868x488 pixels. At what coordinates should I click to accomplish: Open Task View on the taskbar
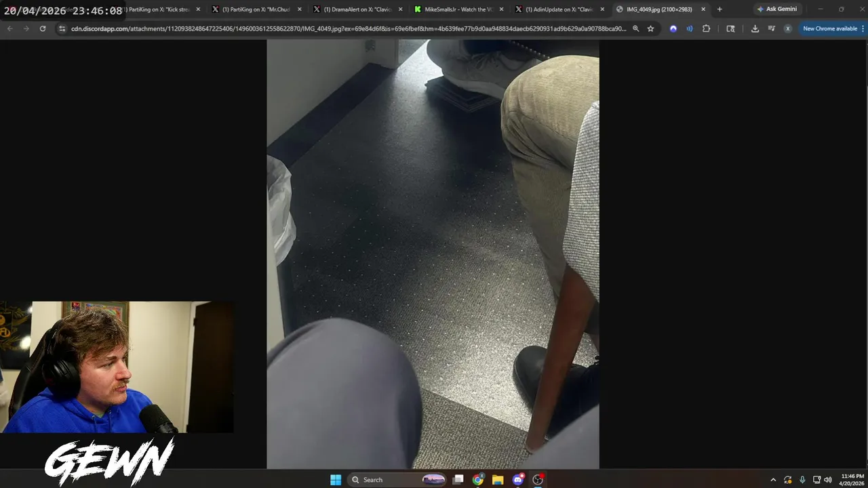pos(458,480)
